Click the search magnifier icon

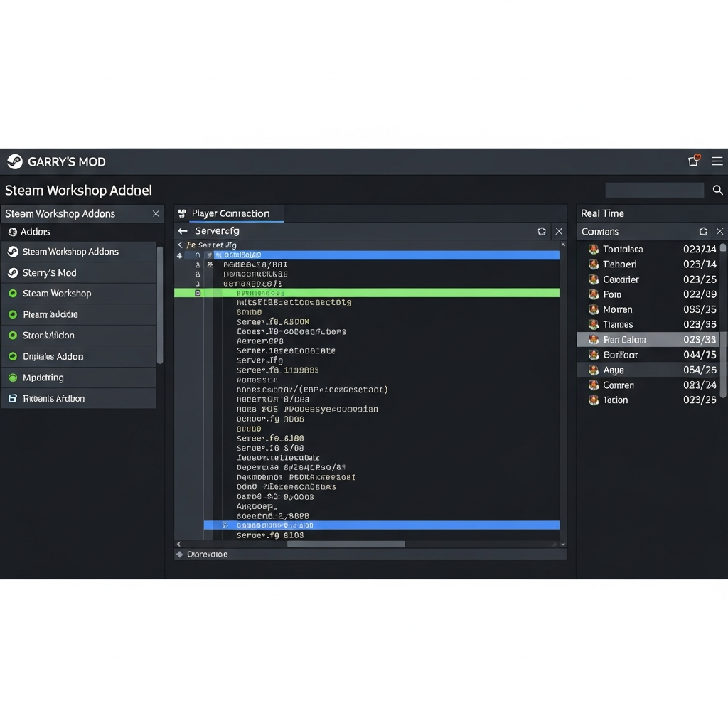(x=718, y=190)
